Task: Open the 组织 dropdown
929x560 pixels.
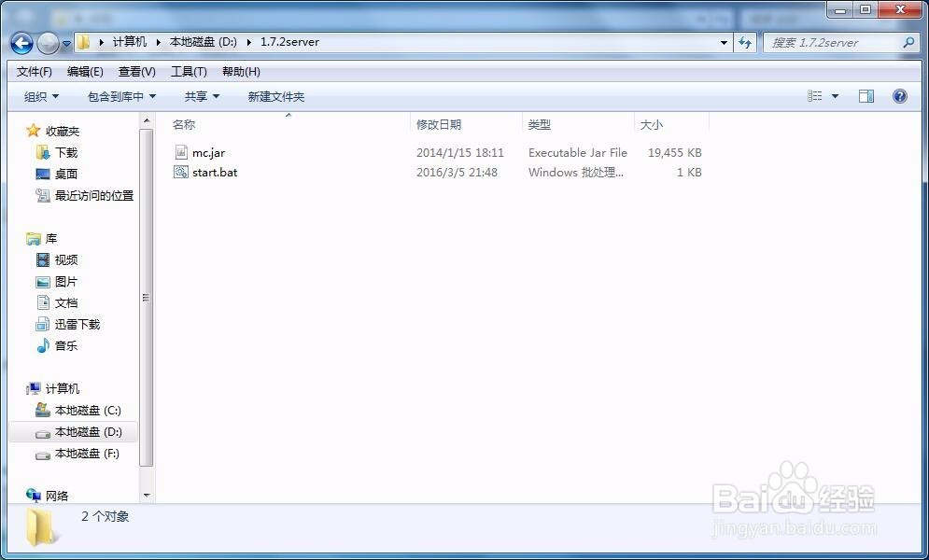Action: click(x=41, y=96)
